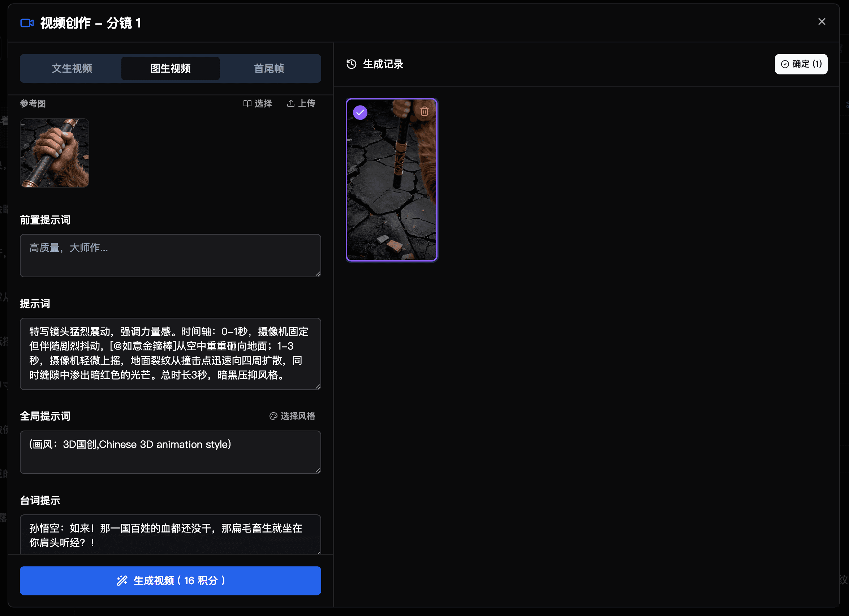Select the reference image thumbnail of the staff

tap(54, 153)
